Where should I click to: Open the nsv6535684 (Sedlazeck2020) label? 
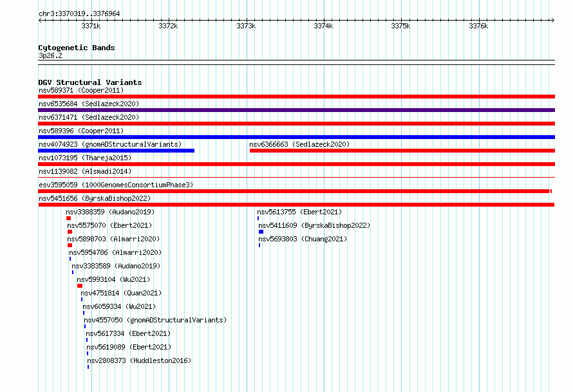(x=89, y=104)
